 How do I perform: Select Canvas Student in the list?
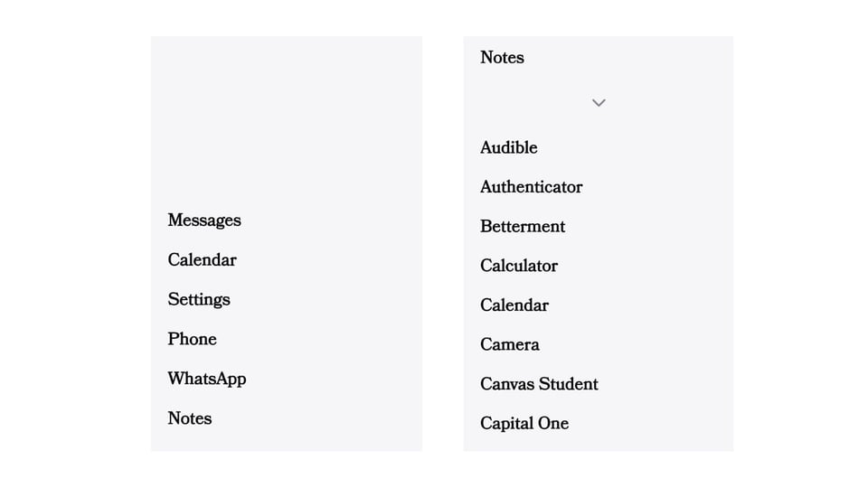pyautogui.click(x=539, y=384)
